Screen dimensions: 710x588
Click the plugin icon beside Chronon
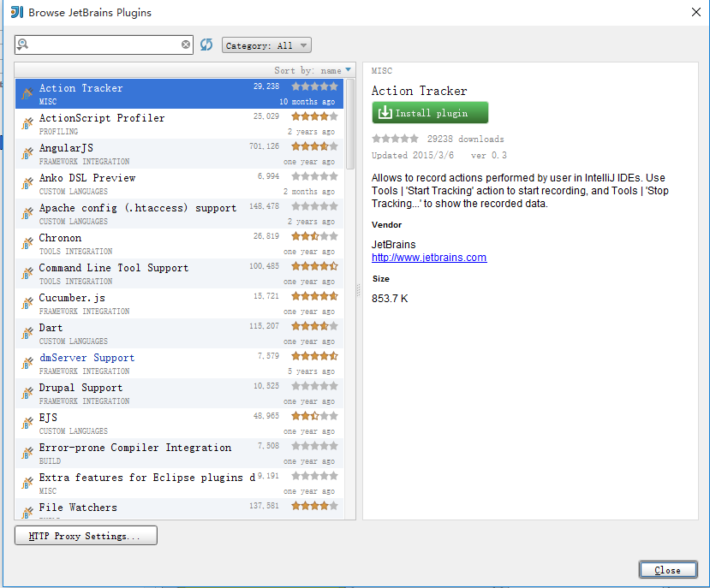pos(27,244)
